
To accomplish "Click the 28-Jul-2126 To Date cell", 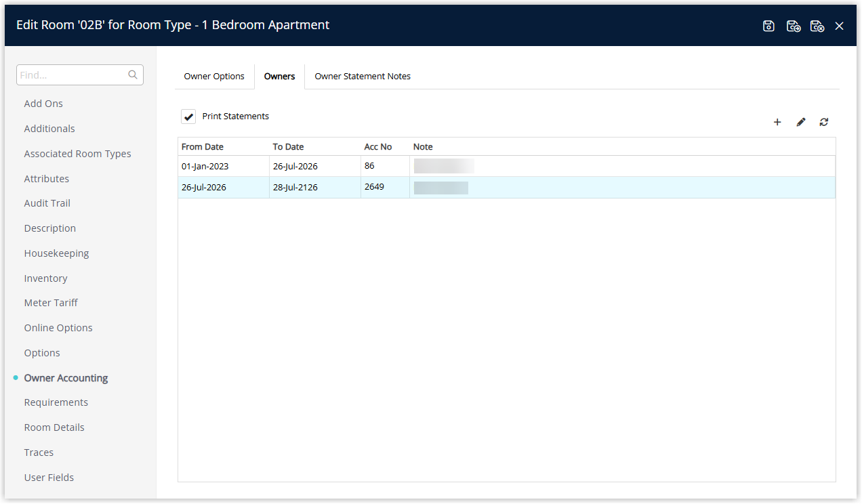I will 315,187.
